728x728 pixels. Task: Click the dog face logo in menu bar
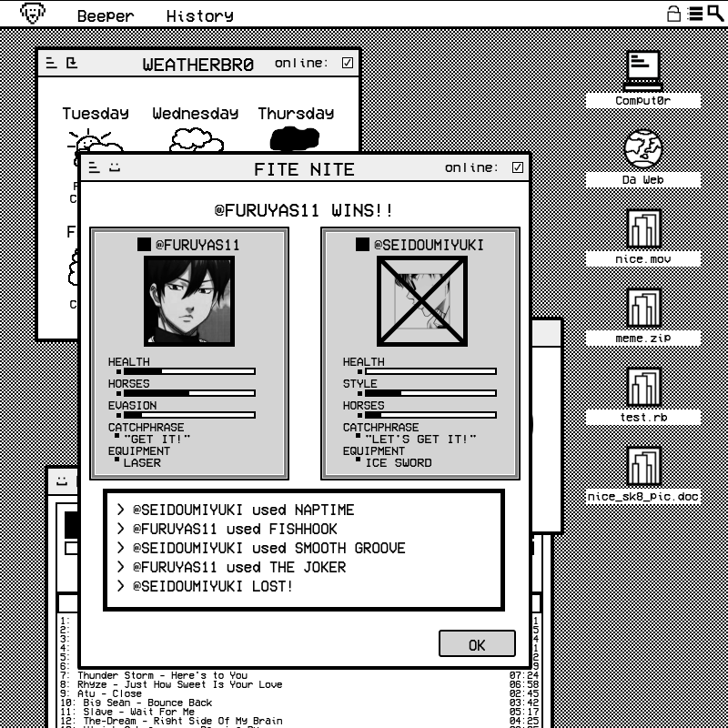coord(33,13)
